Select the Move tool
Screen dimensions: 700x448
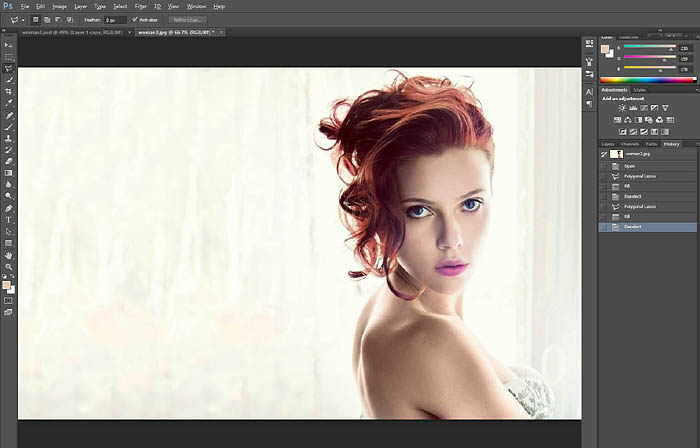pyautogui.click(x=9, y=45)
